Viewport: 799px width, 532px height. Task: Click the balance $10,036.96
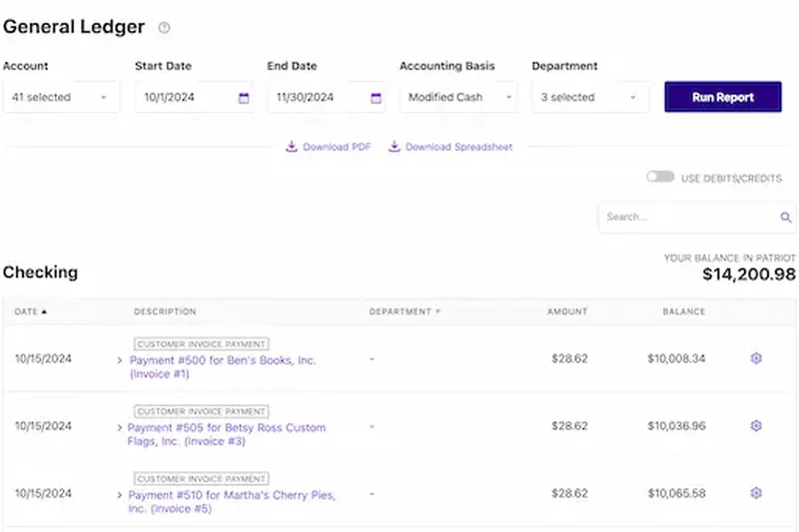tap(676, 425)
